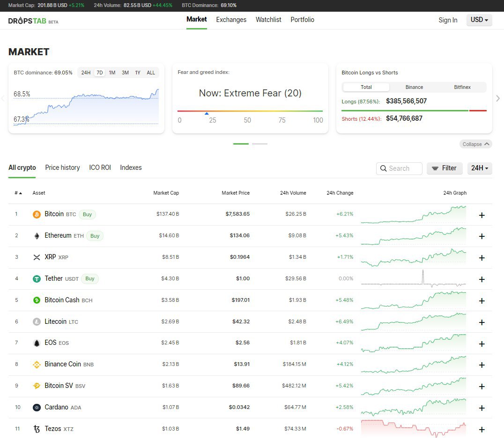Click the right carousel arrow
The image size is (504, 438).
pyautogui.click(x=497, y=98)
